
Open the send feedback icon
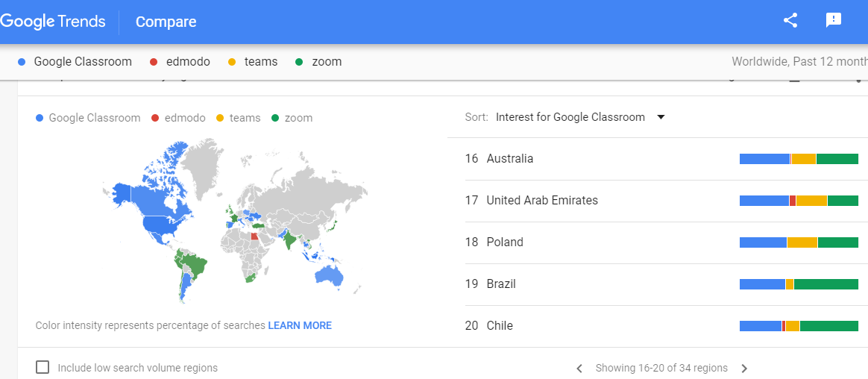[x=834, y=21]
